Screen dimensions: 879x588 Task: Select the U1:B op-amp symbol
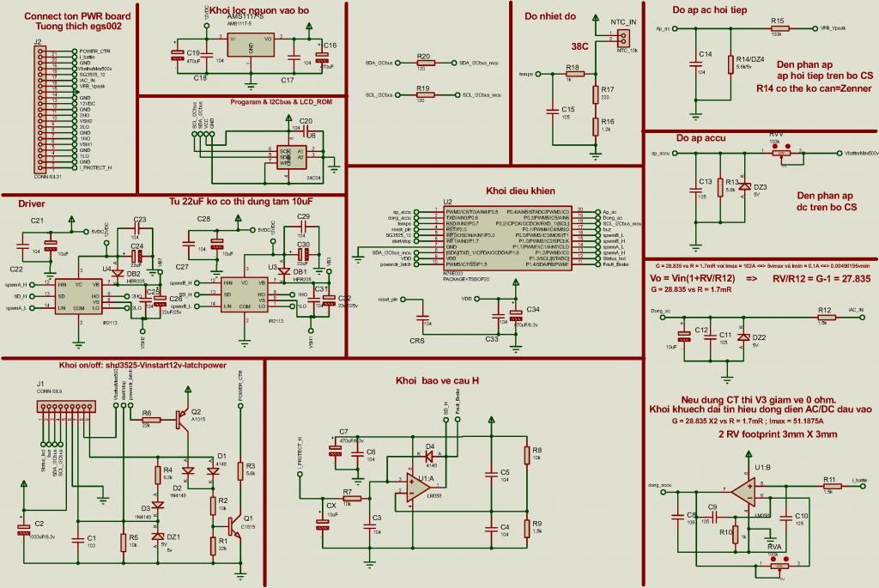click(x=743, y=492)
